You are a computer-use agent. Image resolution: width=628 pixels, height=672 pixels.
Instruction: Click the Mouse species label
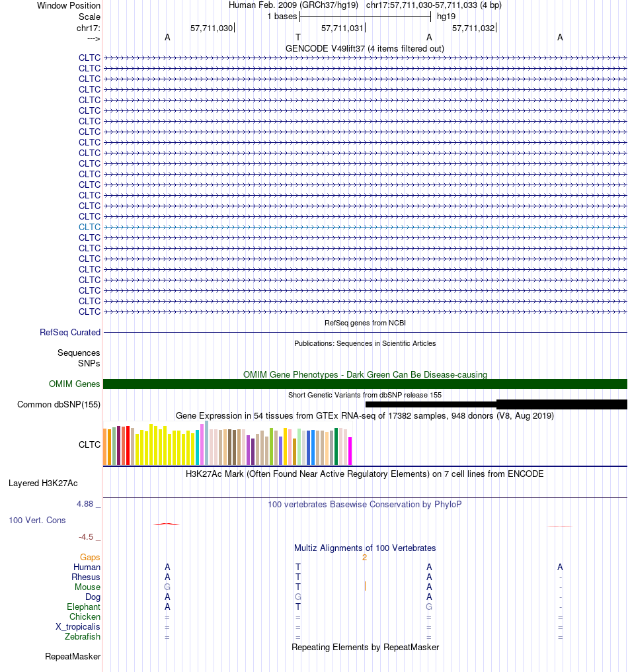[x=87, y=587]
